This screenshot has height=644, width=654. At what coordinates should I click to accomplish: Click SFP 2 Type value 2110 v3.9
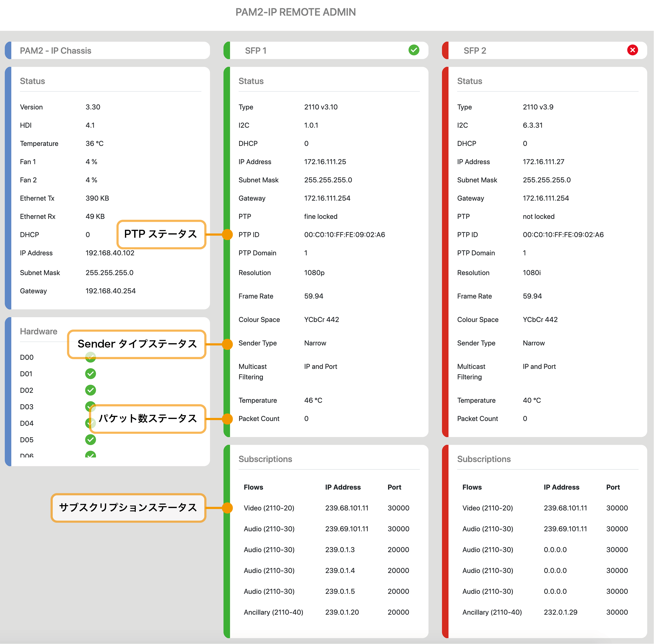click(538, 107)
